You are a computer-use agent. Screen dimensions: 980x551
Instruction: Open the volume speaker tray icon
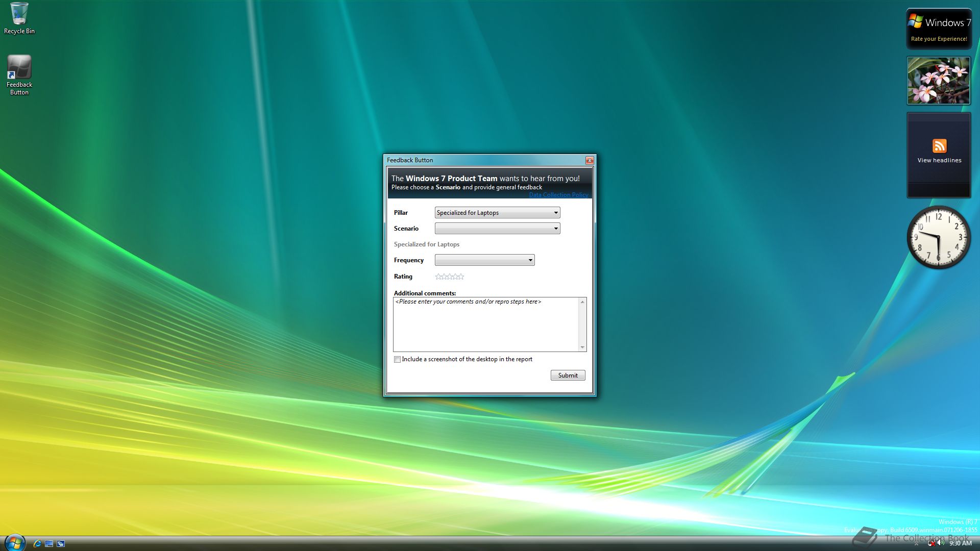(941, 543)
